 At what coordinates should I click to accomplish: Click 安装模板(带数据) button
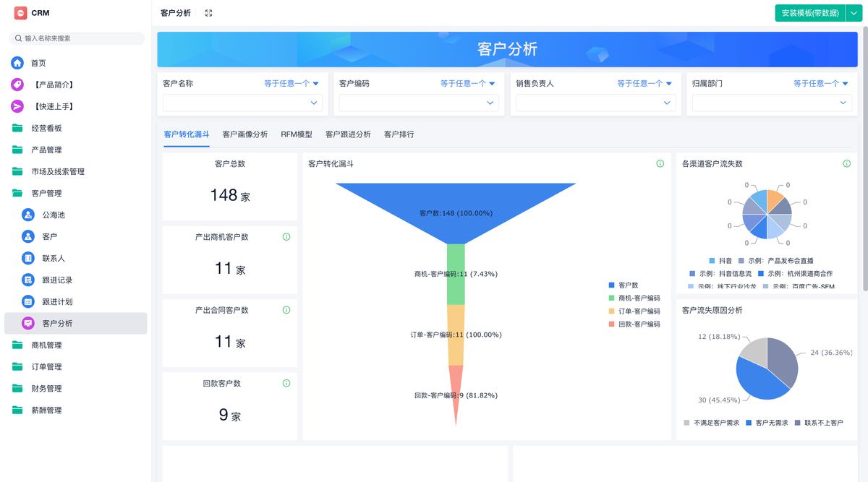click(x=810, y=13)
